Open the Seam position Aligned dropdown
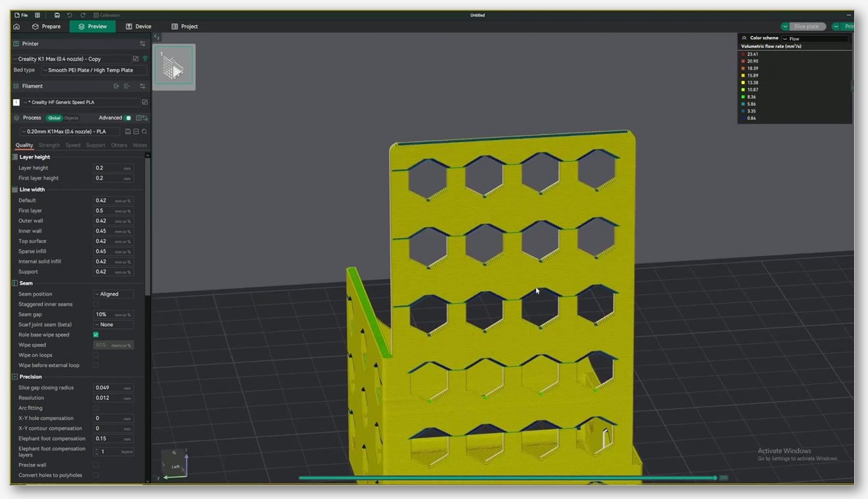This screenshot has width=868, height=499. (x=113, y=294)
